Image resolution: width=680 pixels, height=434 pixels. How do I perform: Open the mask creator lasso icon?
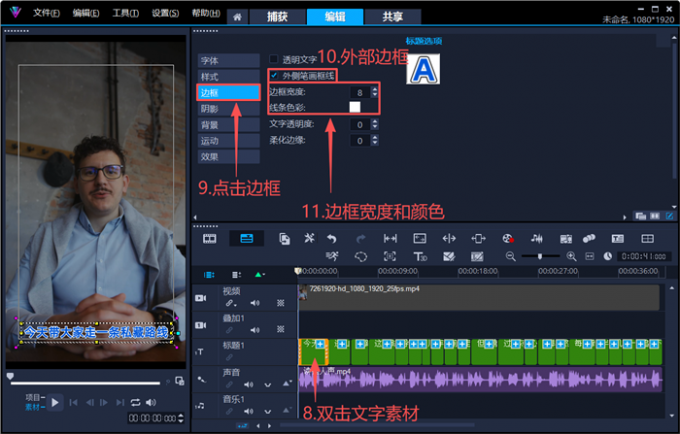coord(361,257)
